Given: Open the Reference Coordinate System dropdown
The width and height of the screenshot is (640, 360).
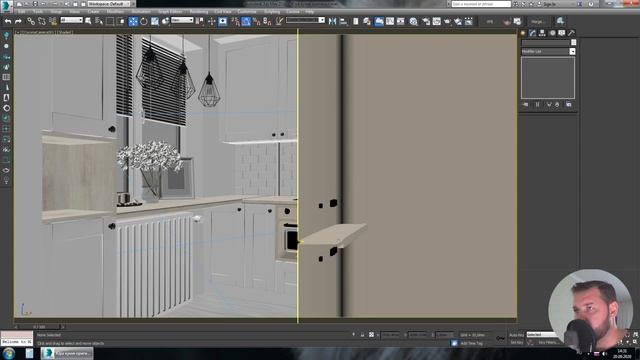Looking at the screenshot, I should (182, 20).
